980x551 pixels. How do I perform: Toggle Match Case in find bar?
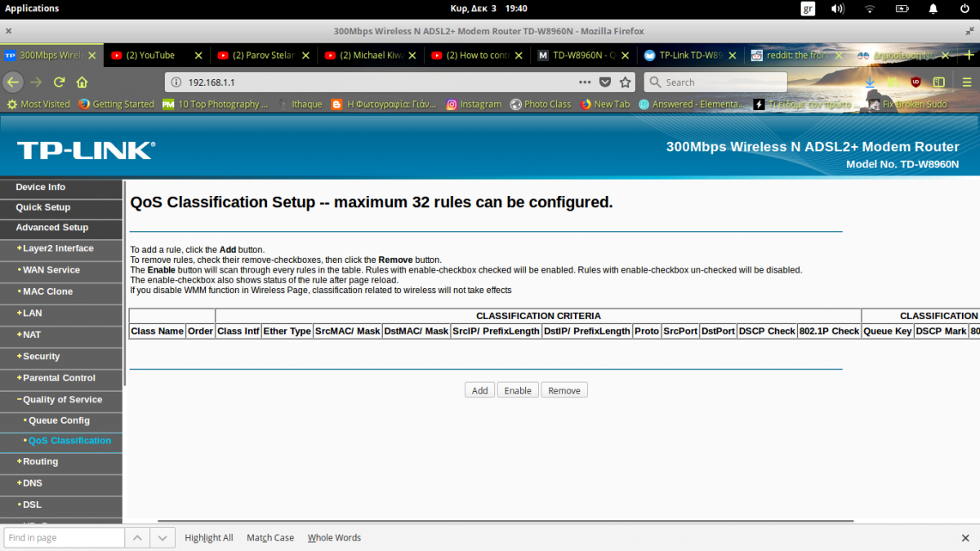[x=270, y=538]
